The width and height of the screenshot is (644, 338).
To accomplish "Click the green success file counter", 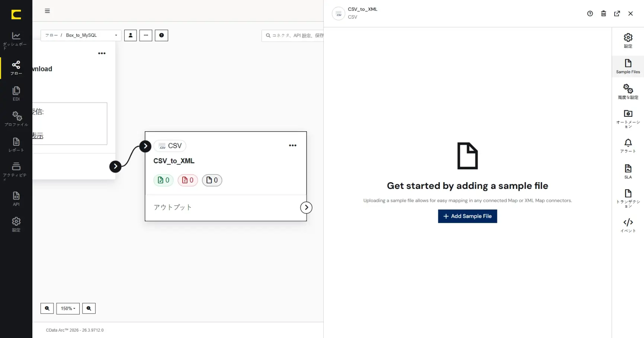I will pos(164,180).
